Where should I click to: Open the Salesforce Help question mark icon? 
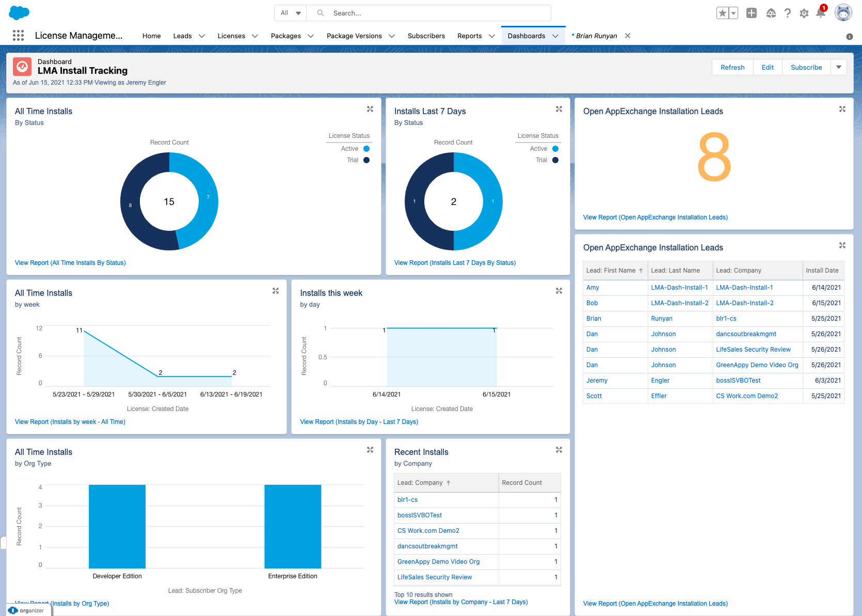coord(787,13)
